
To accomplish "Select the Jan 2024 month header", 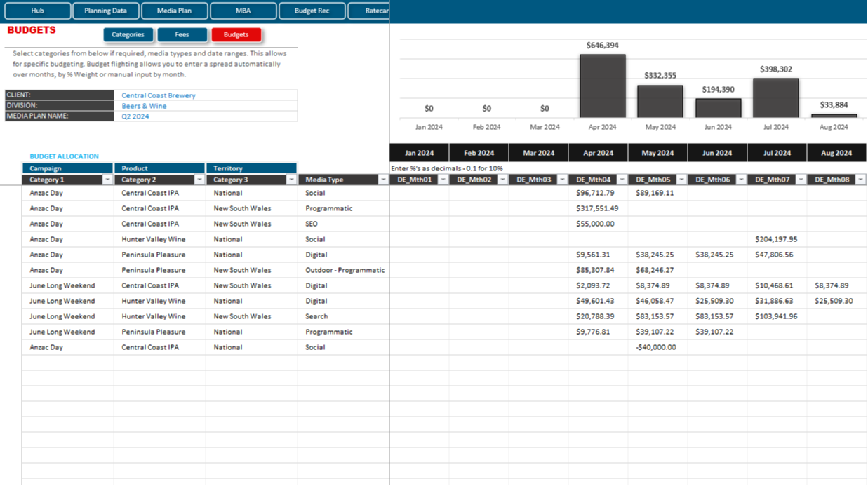I will pyautogui.click(x=419, y=153).
